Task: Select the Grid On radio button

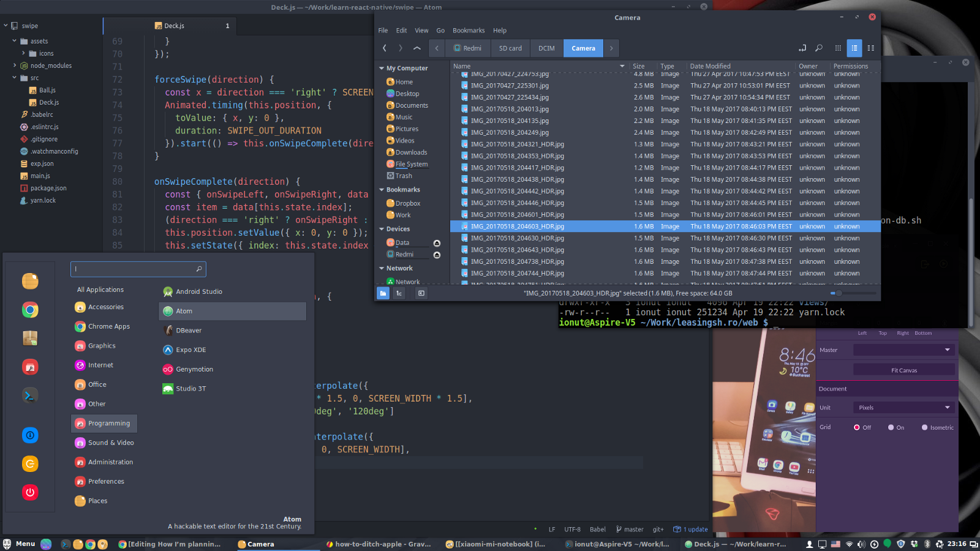Action: 891,427
